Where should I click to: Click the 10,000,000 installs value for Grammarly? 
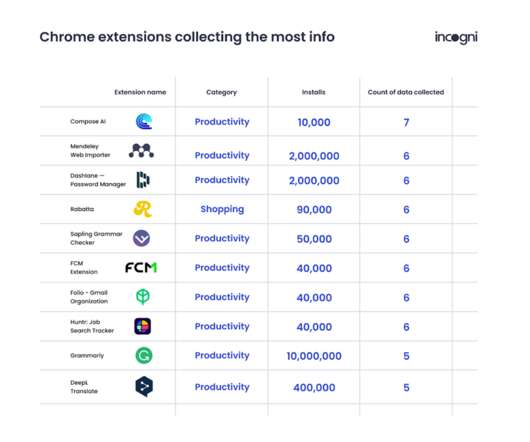coord(314,356)
